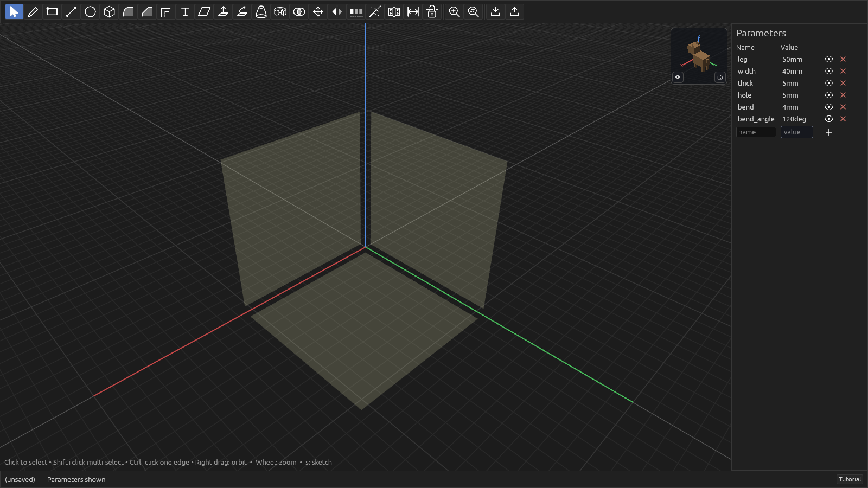Image resolution: width=868 pixels, height=488 pixels.
Task: Select the loft tapered-shape tool
Action: tap(261, 11)
